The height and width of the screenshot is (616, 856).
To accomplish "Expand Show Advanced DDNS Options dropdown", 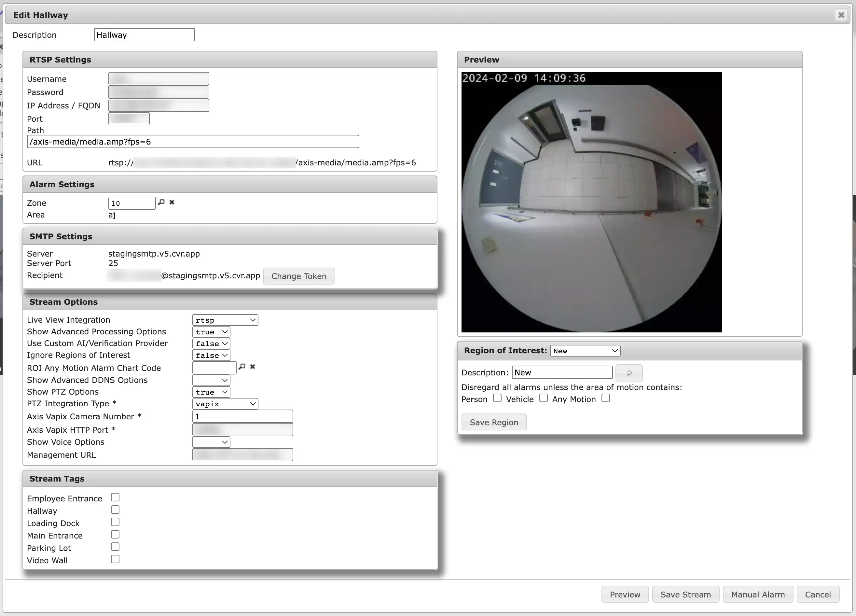I will (x=211, y=380).
